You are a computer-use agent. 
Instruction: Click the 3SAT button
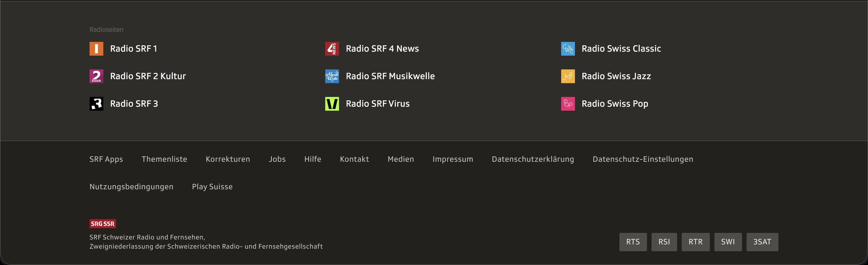click(x=762, y=242)
